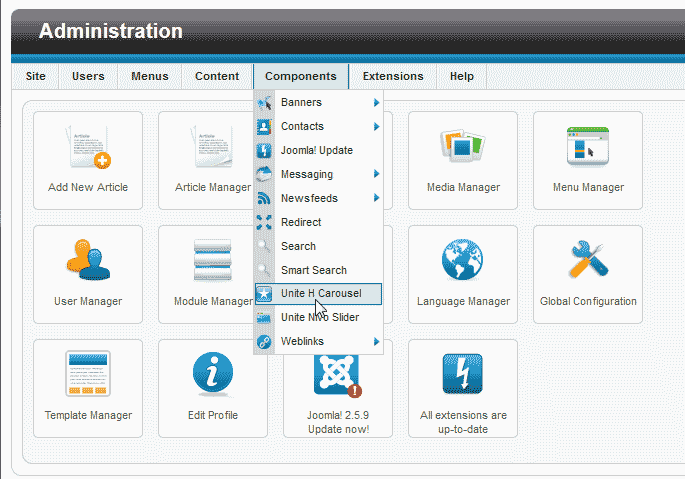Open the Extensions menu

[x=392, y=76]
